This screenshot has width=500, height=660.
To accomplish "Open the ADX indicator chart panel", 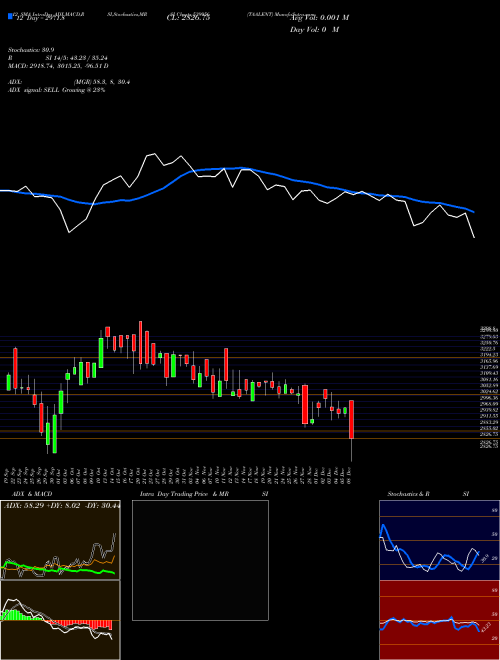I will pos(60,540).
